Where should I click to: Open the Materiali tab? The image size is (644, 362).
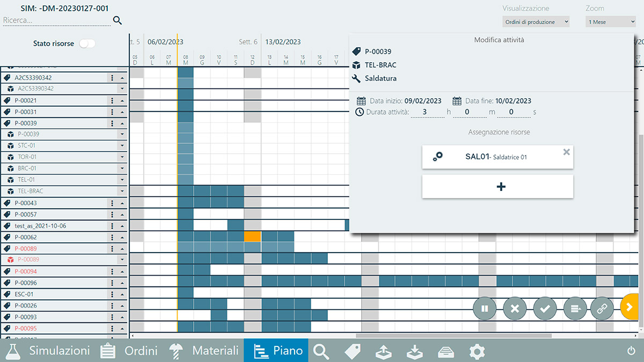tap(204, 351)
